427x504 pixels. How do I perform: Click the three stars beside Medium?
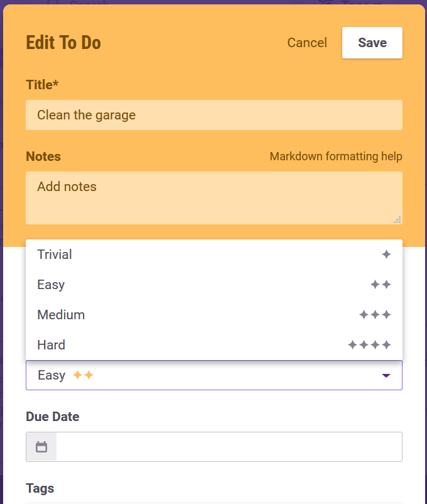pyautogui.click(x=375, y=315)
